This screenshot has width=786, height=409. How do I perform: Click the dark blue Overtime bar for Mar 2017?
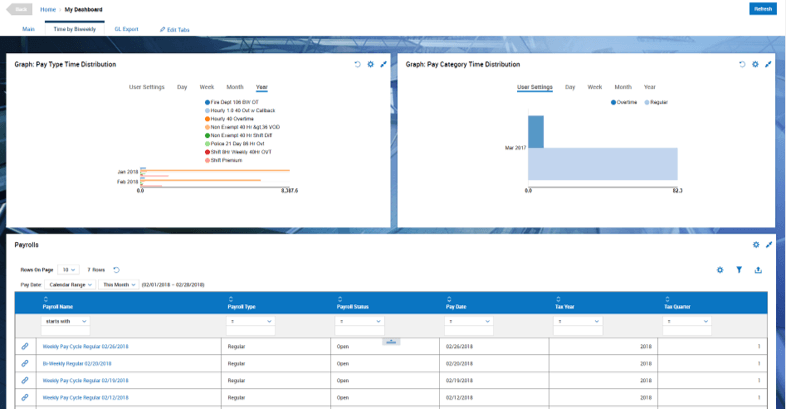point(536,132)
